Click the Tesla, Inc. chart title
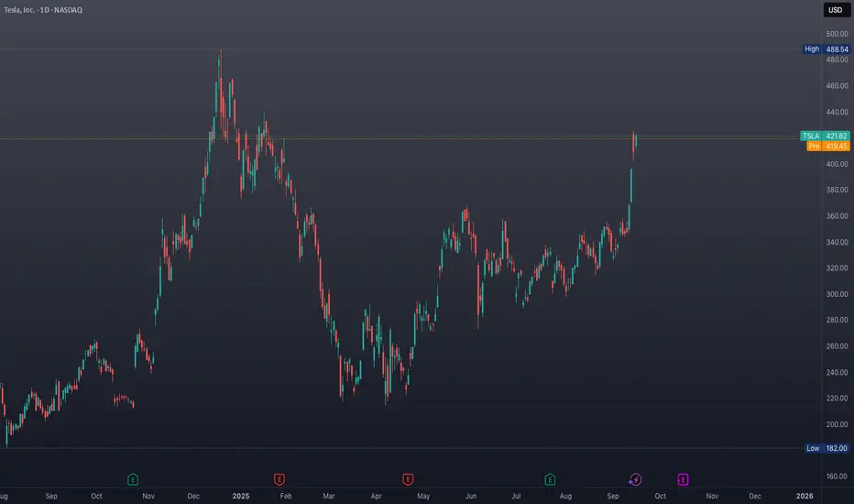854x504 pixels. (44, 10)
